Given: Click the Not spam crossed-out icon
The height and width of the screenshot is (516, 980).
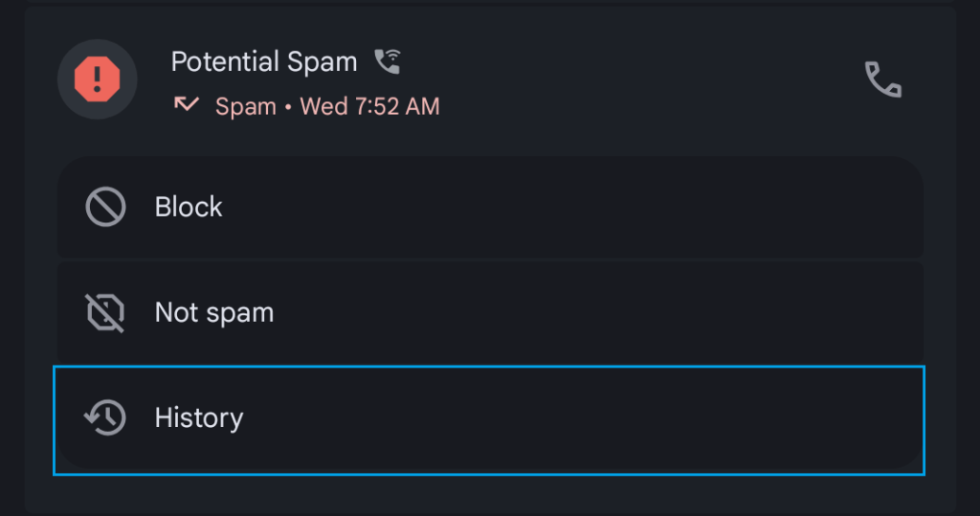Looking at the screenshot, I should (x=105, y=312).
